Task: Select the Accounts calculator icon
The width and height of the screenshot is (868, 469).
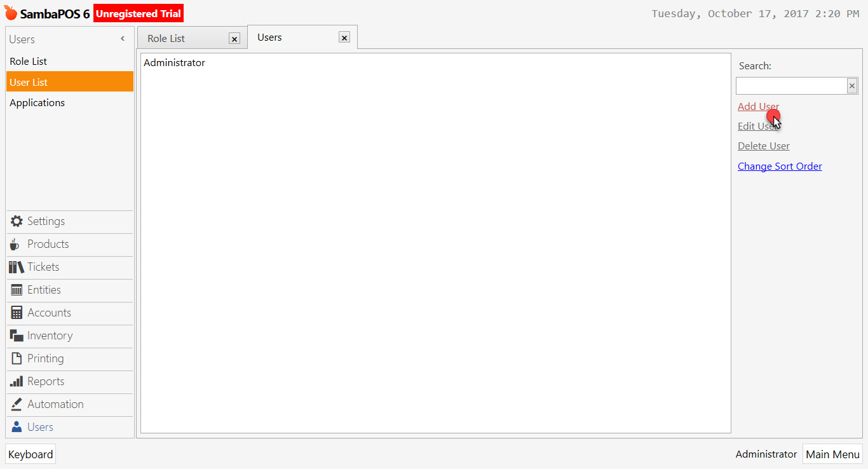Action: (x=17, y=313)
